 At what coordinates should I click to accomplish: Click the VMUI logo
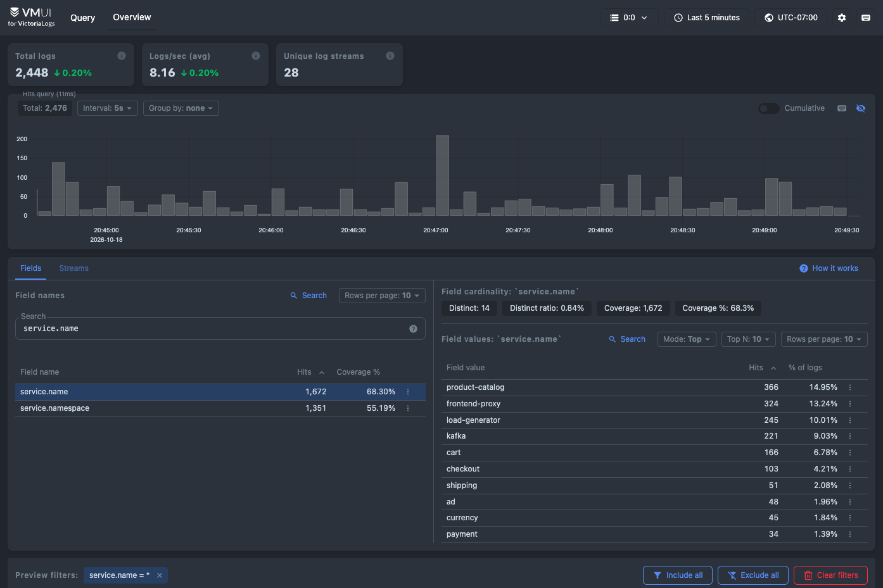[x=31, y=17]
